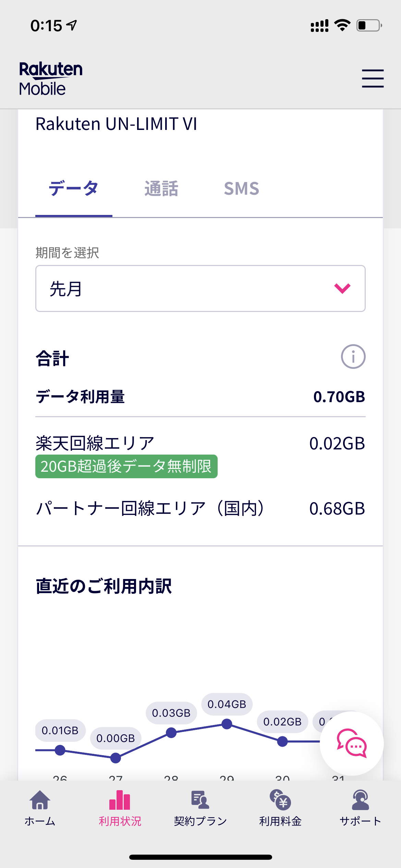Select the 0.03GB data point on chart
Screen dimensions: 401x868
[171, 733]
